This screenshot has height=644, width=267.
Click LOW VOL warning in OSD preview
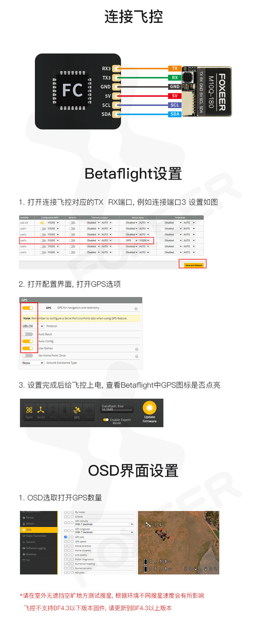click(x=200, y=569)
